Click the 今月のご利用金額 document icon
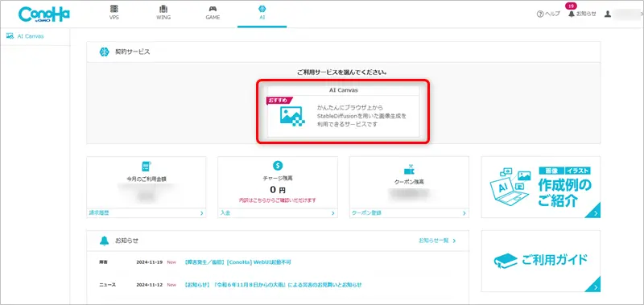 click(x=147, y=167)
